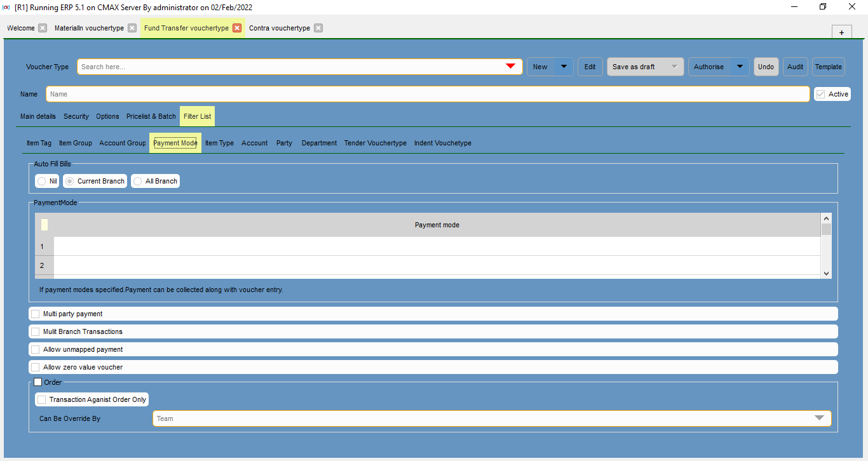Image resolution: width=868 pixels, height=461 pixels.
Task: Check Transaction Aganist Order Only
Action: tap(42, 399)
